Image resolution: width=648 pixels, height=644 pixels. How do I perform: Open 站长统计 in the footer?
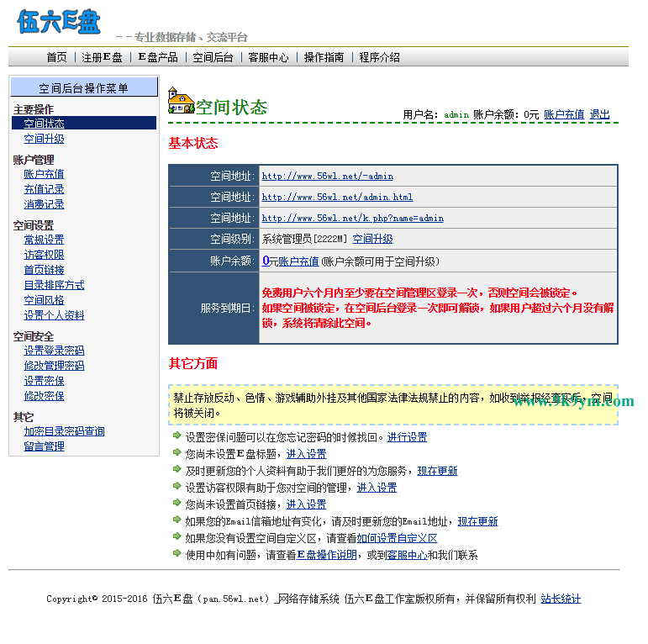pos(560,599)
